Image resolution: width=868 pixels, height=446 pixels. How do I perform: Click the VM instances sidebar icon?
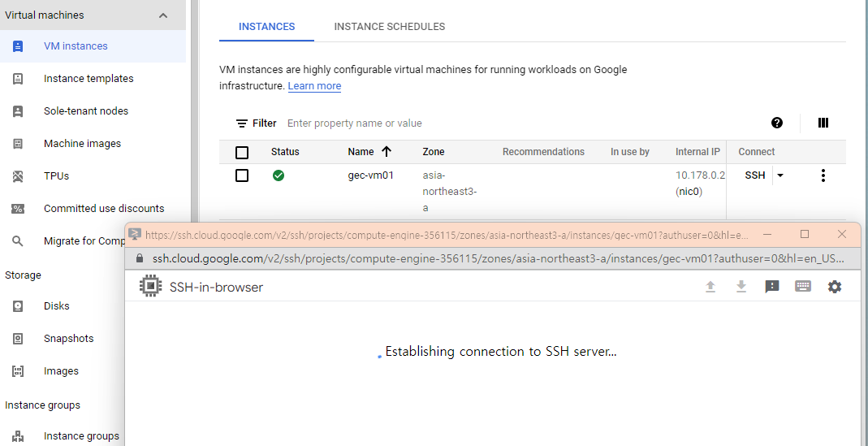click(x=18, y=46)
